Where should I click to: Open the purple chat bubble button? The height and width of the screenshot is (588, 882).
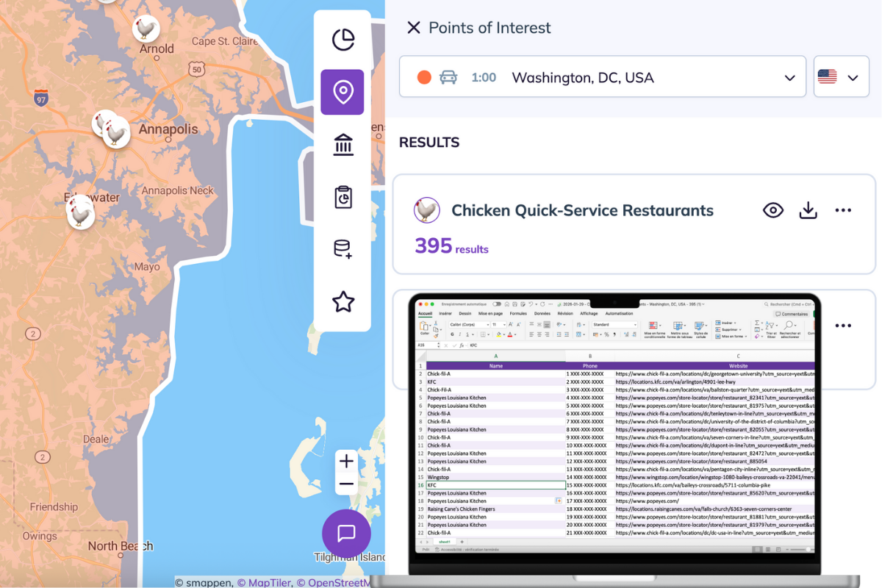point(346,533)
